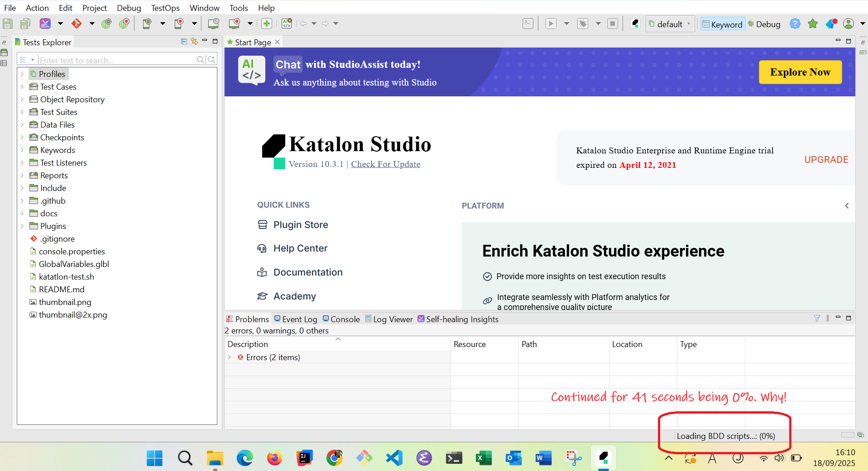Open the Record Mobile dropdown arrow
868x471 pixels.
coord(194,24)
